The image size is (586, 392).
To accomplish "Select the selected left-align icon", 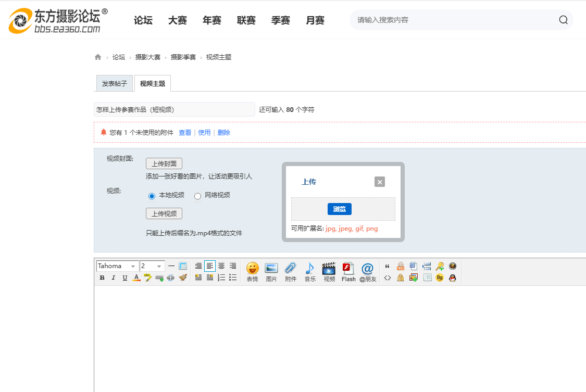I will pos(210,266).
